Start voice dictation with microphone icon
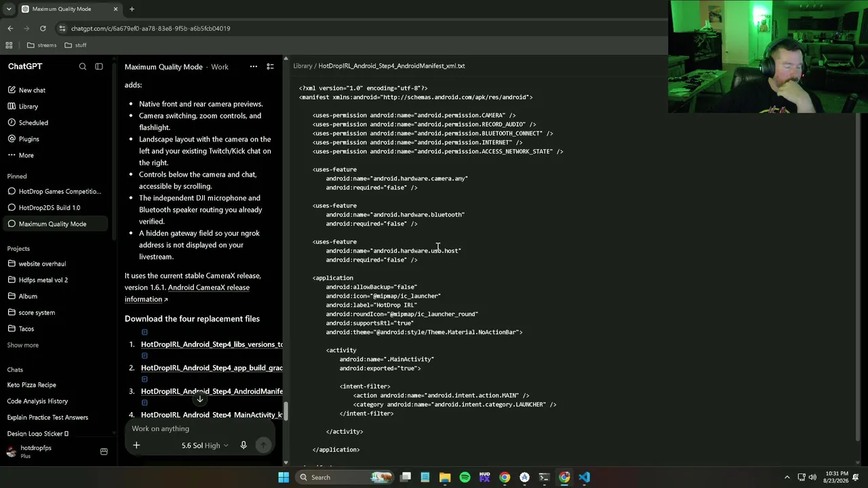Viewport: 868px width, 488px height. click(x=243, y=445)
